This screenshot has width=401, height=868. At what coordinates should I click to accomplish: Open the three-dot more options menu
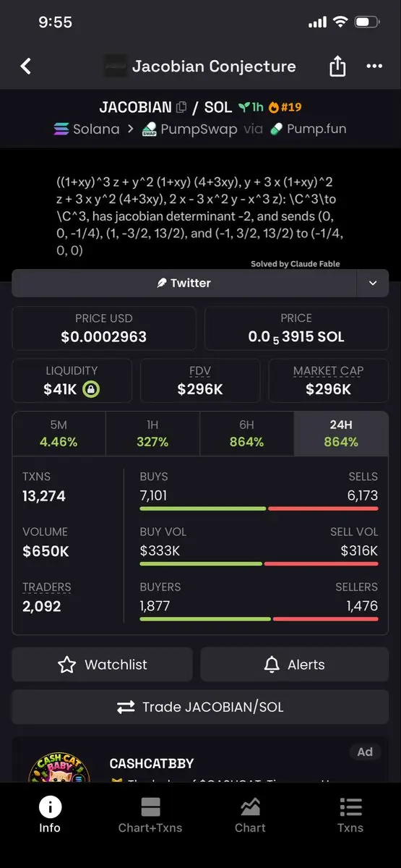(x=374, y=67)
